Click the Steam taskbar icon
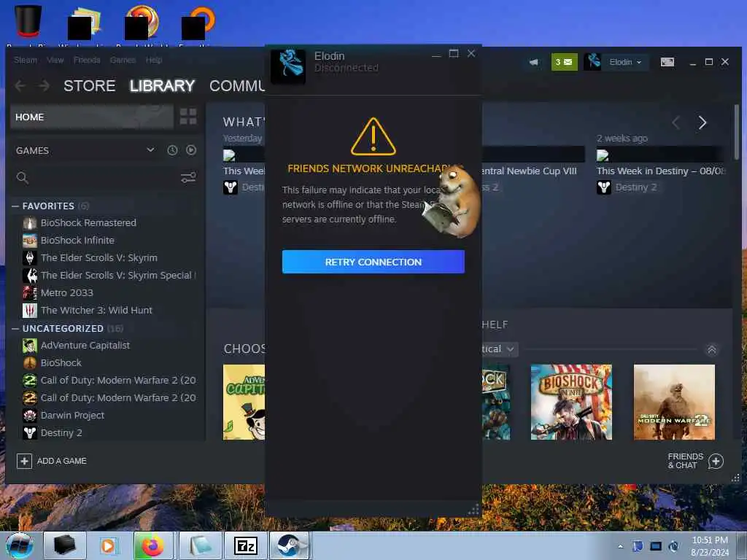The image size is (747, 560). (x=290, y=546)
